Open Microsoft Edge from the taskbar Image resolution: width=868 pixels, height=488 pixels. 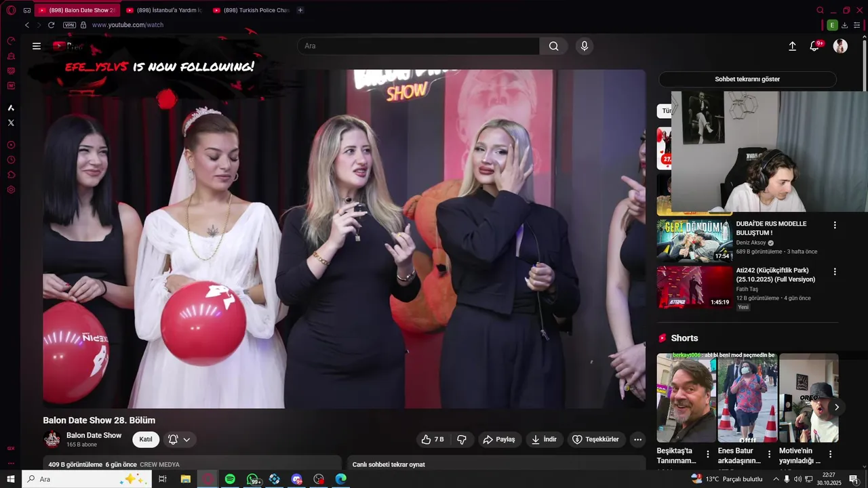(341, 479)
